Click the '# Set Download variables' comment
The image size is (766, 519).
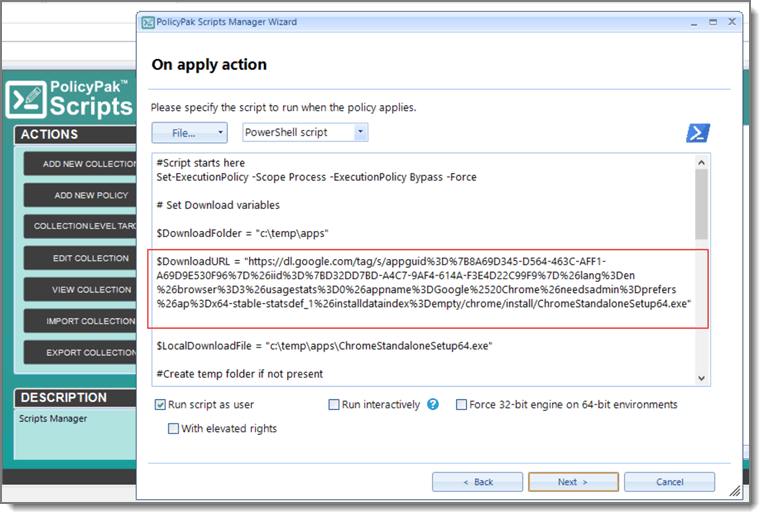coord(218,205)
